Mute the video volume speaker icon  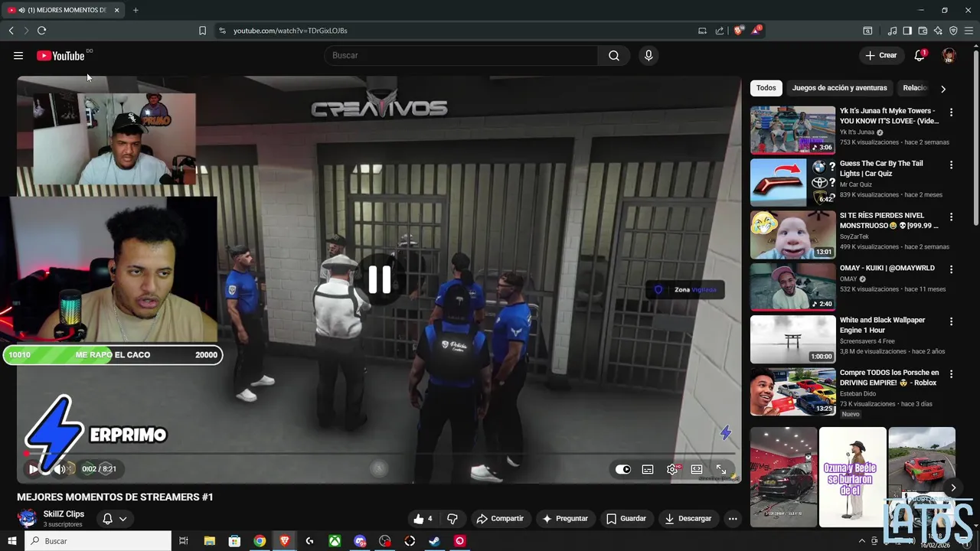(59, 469)
